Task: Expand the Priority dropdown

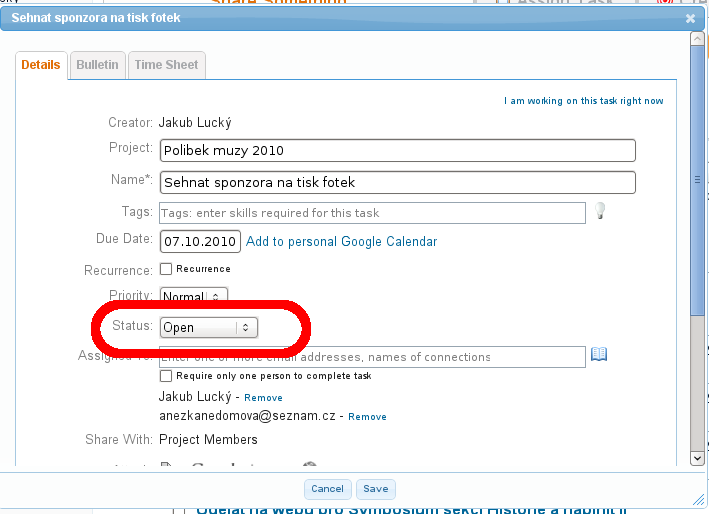Action: 194,297
